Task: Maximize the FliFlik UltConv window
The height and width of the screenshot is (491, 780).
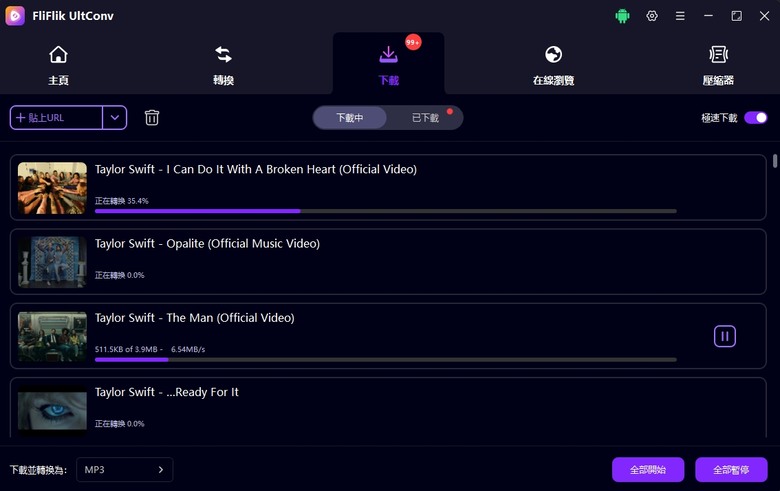Action: tap(736, 16)
